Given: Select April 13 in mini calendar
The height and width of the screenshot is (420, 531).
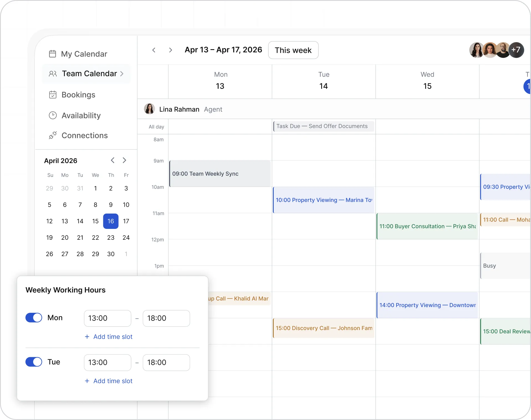Looking at the screenshot, I should (x=65, y=221).
